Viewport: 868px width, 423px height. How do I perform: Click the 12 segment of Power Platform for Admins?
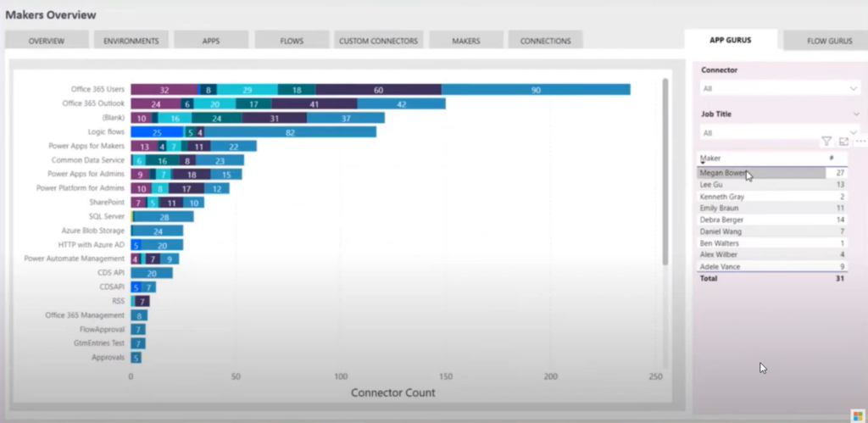tap(217, 188)
